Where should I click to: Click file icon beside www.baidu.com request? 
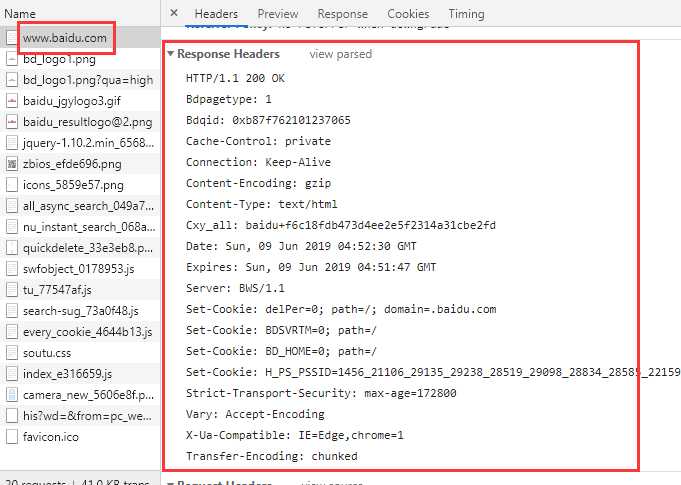(x=12, y=38)
